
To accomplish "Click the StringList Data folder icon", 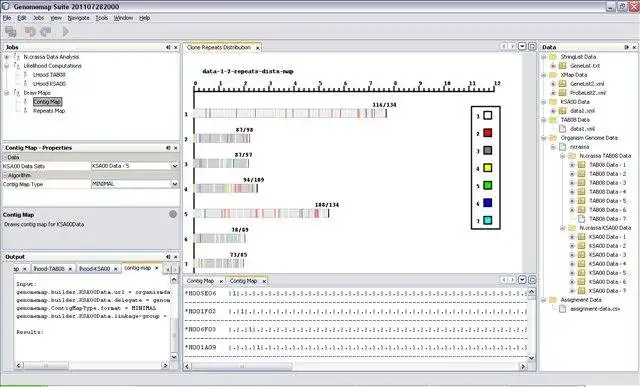I will click(x=553, y=57).
